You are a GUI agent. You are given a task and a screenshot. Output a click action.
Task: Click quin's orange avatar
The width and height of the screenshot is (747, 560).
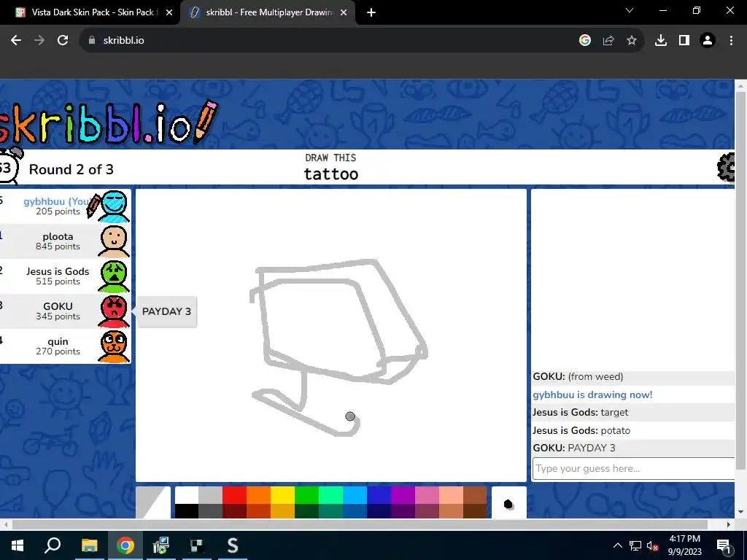[x=115, y=346]
